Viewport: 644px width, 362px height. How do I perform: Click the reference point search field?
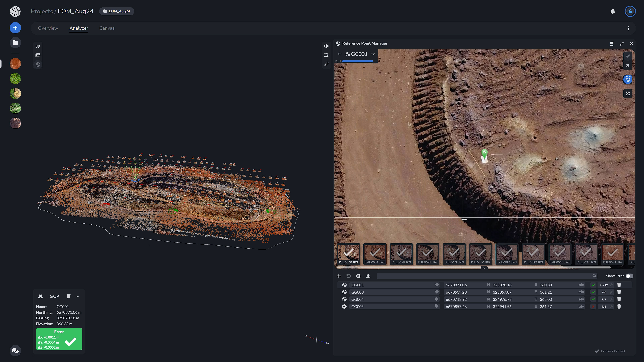485,276
